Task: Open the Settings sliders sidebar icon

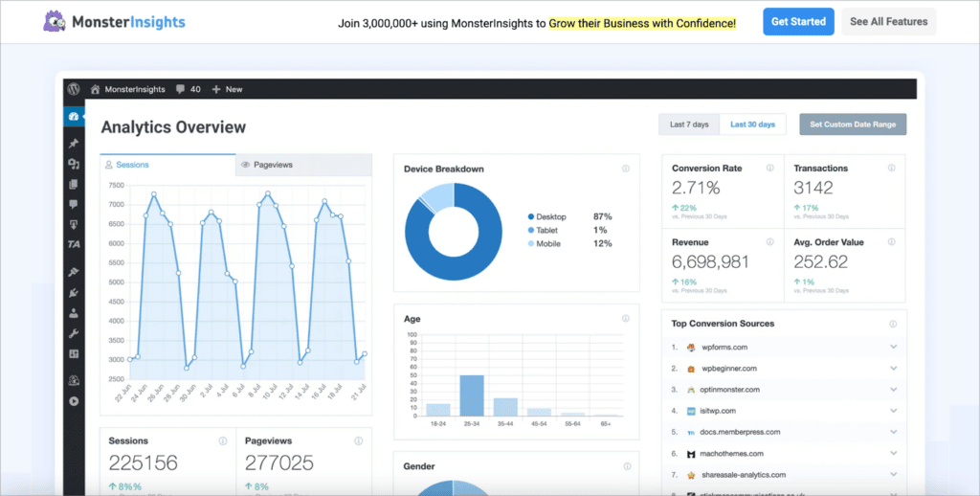Action: pos(74,354)
